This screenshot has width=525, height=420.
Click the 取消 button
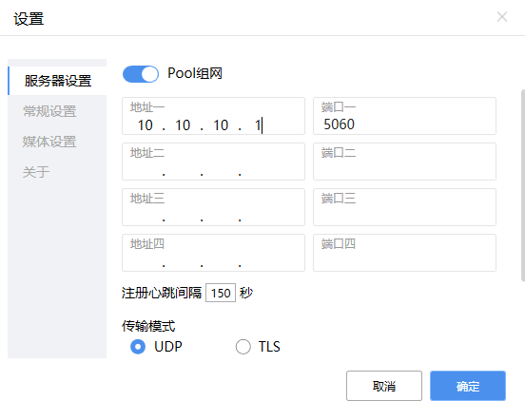(x=384, y=386)
